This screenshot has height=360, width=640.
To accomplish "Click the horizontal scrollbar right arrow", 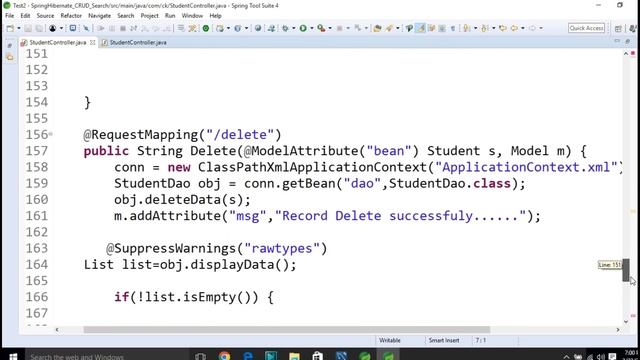I will [618, 329].
